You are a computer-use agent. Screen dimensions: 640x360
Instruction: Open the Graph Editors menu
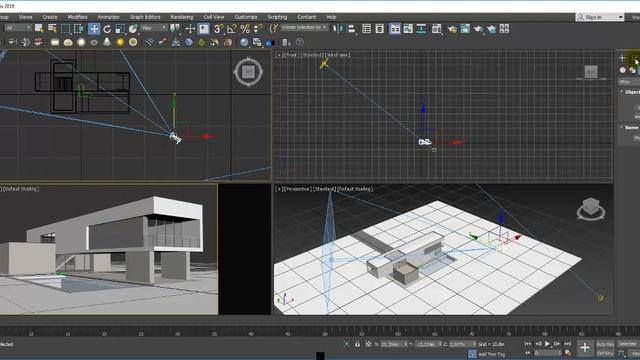145,17
